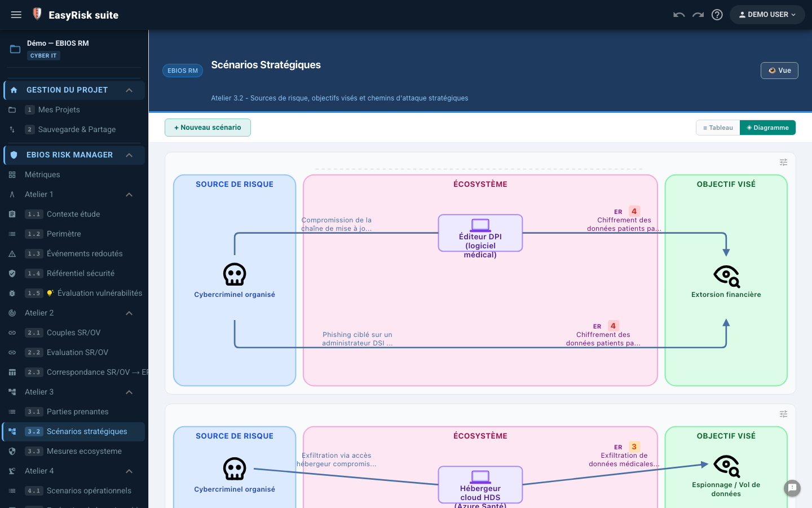Image resolution: width=812 pixels, height=508 pixels.
Task: Collapse the EBIOS RISK MANAGER section
Action: (129, 155)
